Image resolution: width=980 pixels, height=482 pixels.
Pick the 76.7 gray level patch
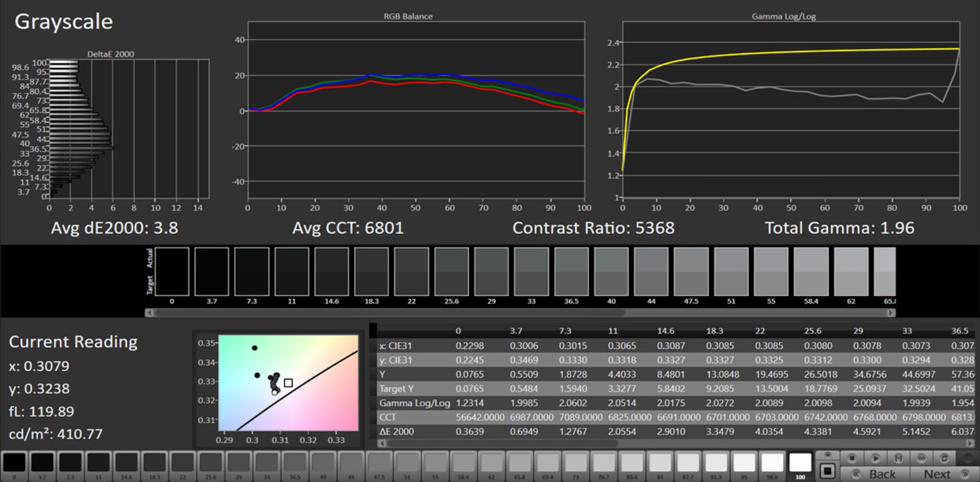[603, 464]
